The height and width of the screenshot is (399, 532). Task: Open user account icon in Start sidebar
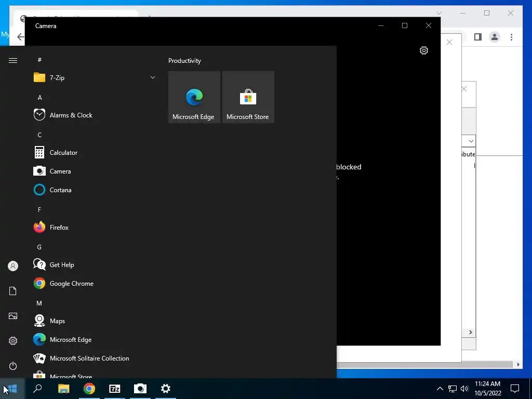[13, 266]
